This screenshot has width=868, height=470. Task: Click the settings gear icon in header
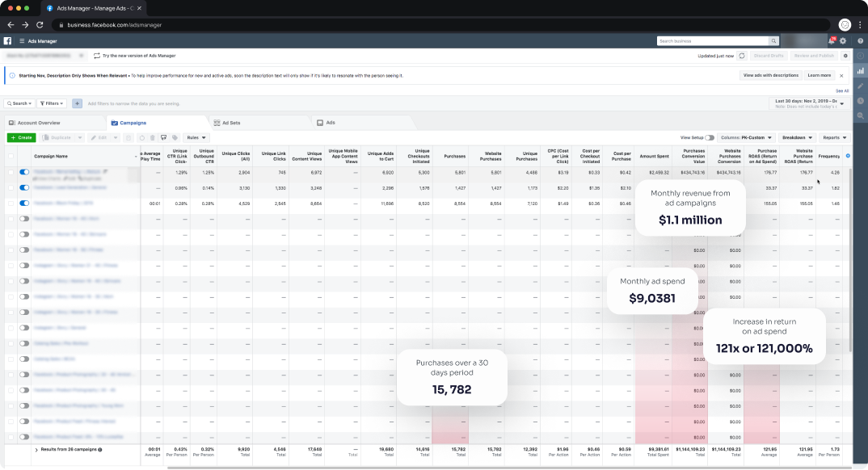click(842, 40)
